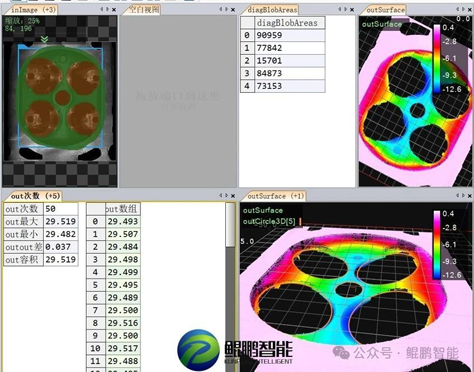Select the out次数 (+5) tab
Image resolution: width=474 pixels, height=372 pixels.
35,196
